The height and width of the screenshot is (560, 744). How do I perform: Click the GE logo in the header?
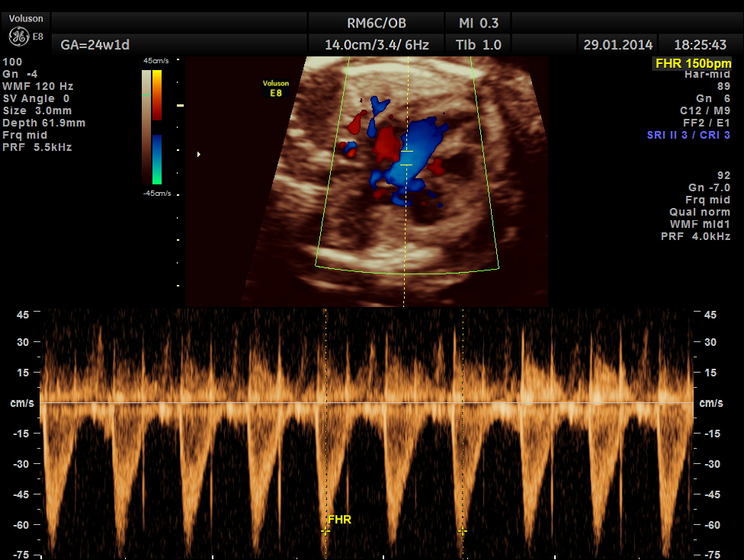click(x=18, y=37)
